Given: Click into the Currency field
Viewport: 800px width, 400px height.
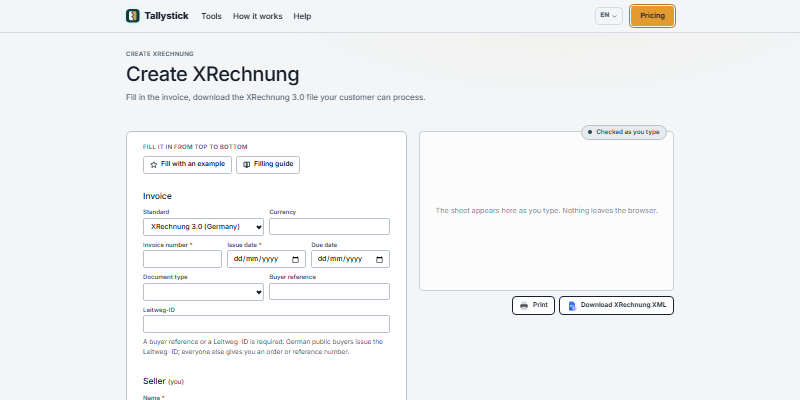Looking at the screenshot, I should (x=329, y=227).
